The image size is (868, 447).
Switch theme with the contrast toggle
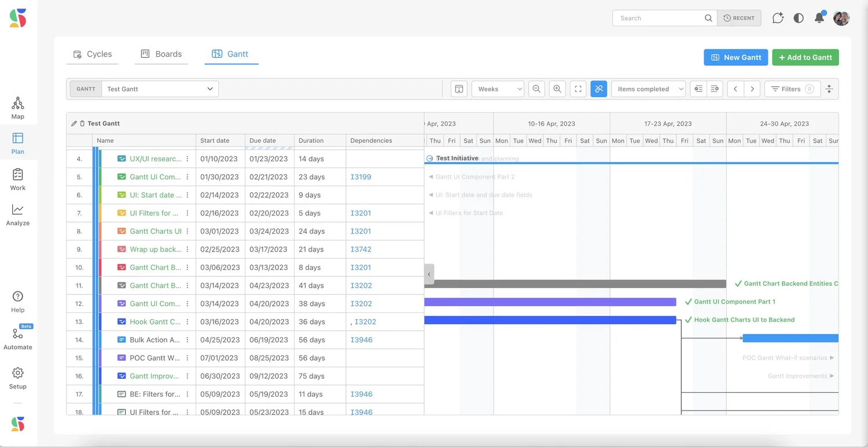click(799, 18)
